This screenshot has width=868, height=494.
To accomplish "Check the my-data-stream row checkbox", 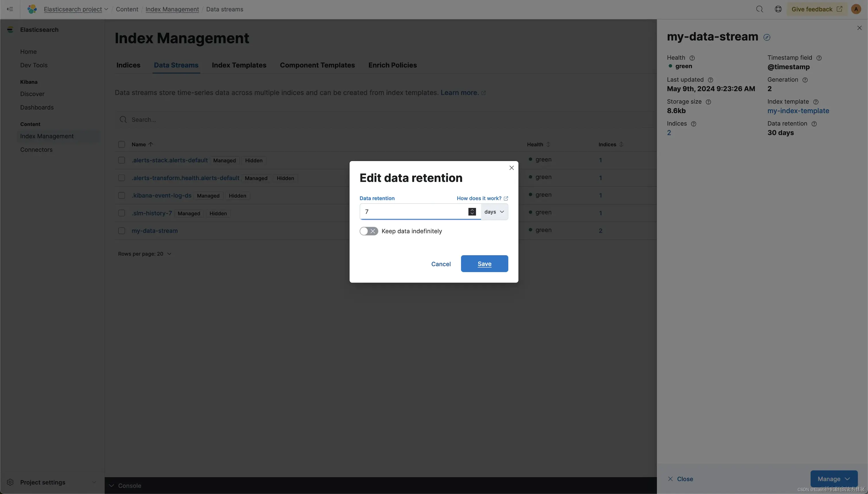I will [x=121, y=231].
